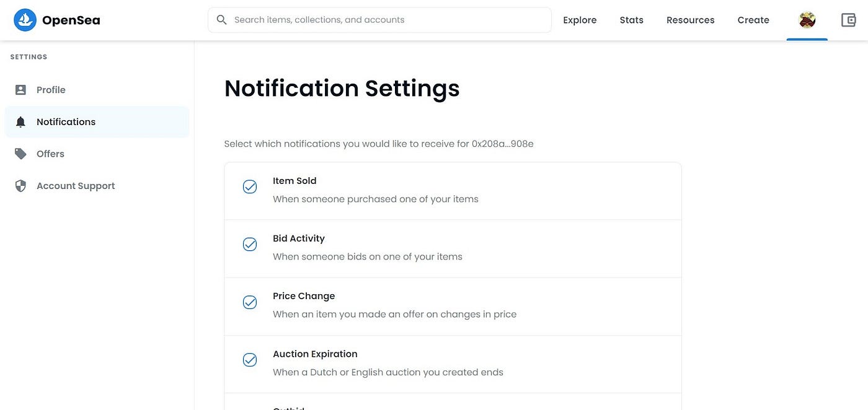
Task: Disable Price Change notifications
Action: 250,302
